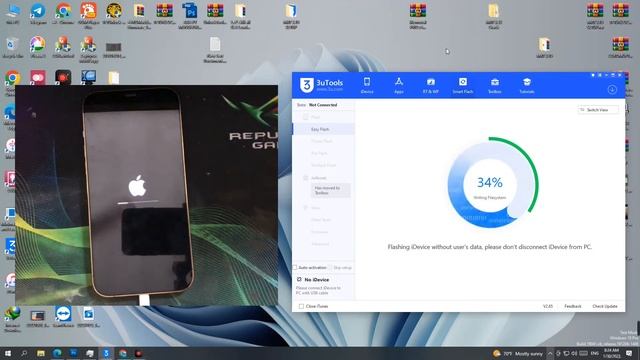Open the blank text document on desktop
The image size is (640, 360).
[215, 50]
